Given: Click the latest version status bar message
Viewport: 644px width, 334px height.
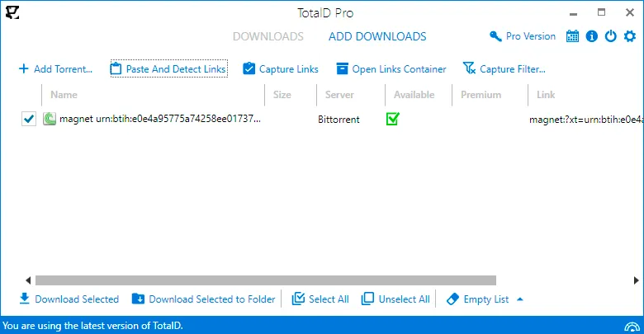Looking at the screenshot, I should [92, 326].
